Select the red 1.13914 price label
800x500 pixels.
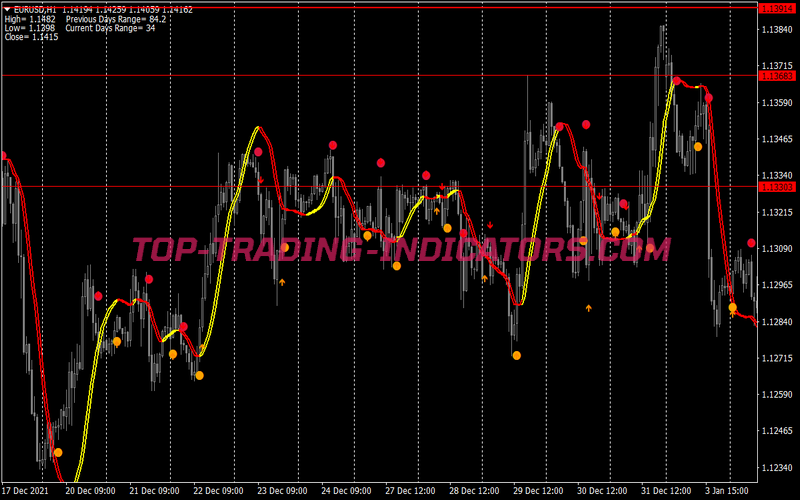(778, 9)
